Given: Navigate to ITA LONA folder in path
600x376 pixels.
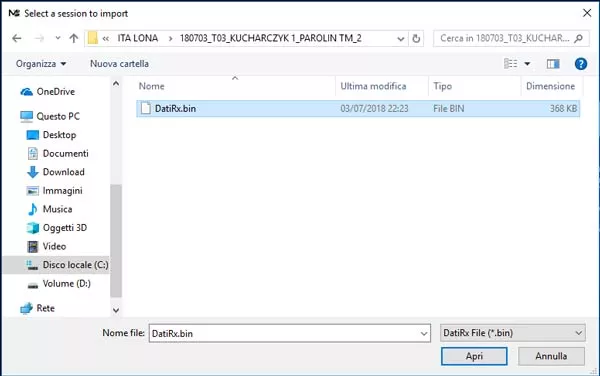Looking at the screenshot, I should coord(137,38).
